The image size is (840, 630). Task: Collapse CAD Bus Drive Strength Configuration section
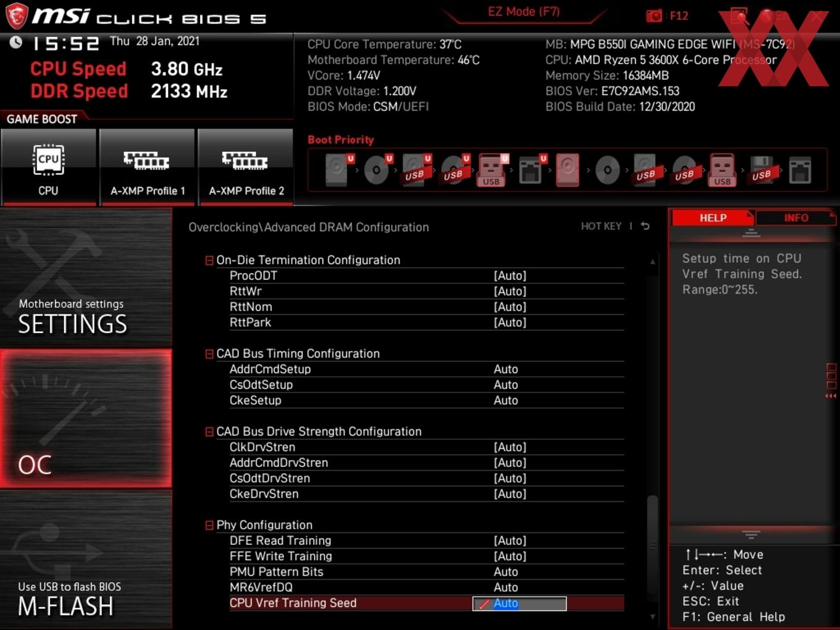coord(209,432)
